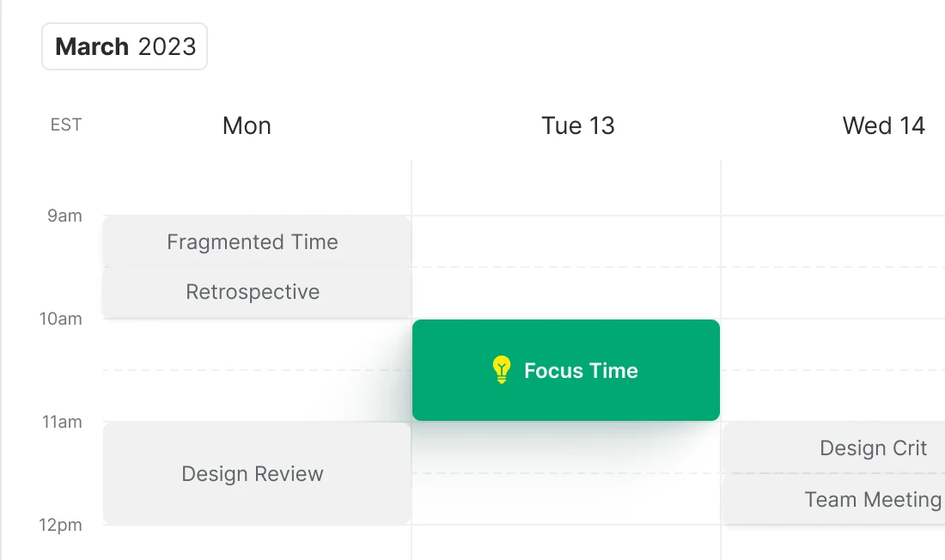945x560 pixels.
Task: Open the March 2023 date selector
Action: coord(124,46)
